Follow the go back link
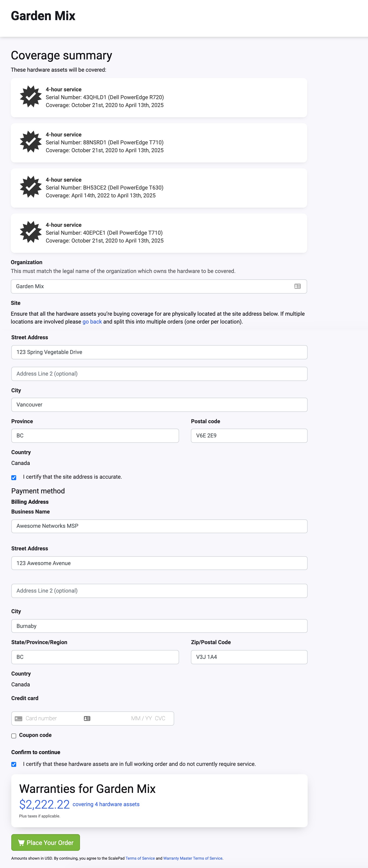Image resolution: width=368 pixels, height=868 pixels. (92, 322)
